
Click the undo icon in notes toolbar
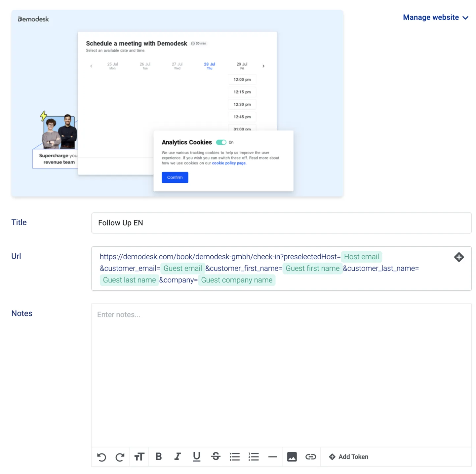(101, 457)
